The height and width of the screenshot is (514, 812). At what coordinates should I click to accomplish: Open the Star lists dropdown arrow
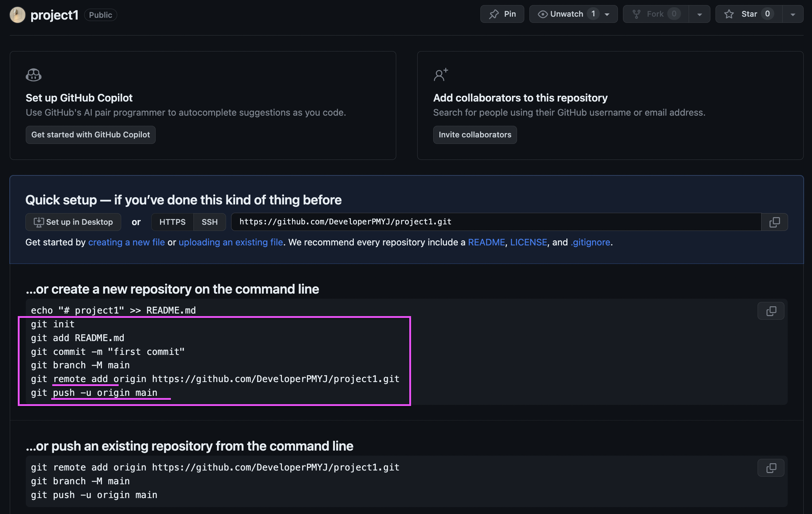[793, 14]
